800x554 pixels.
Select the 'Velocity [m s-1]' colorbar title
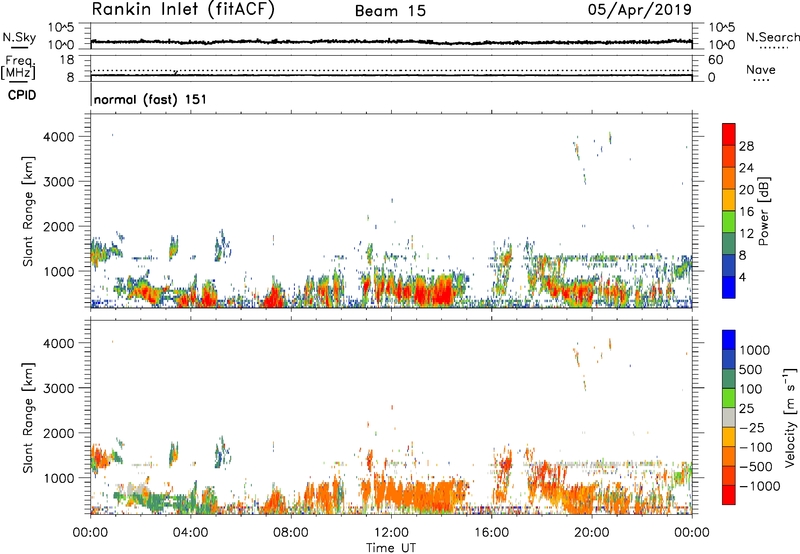(x=790, y=417)
